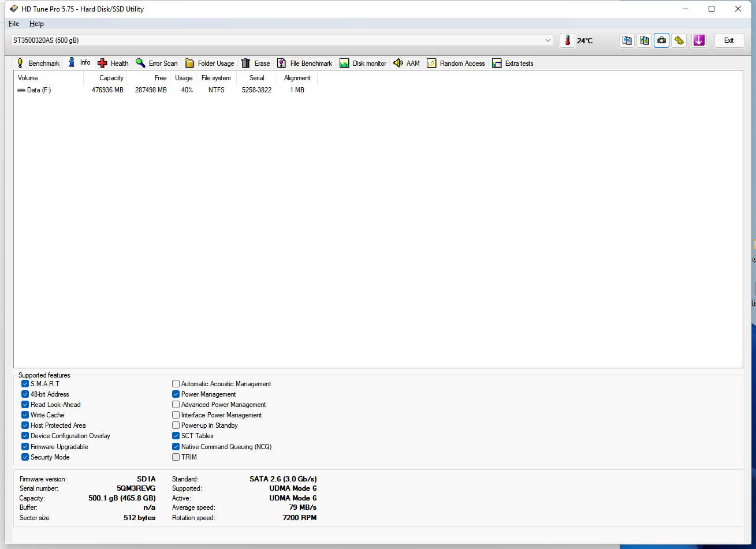
Task: Copy info text to clipboard icon
Action: [627, 40]
